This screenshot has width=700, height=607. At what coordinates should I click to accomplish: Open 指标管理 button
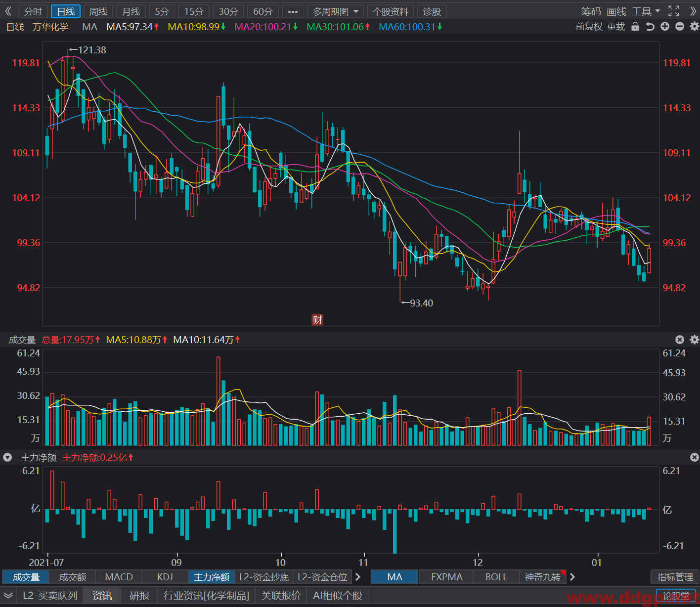coord(675,577)
